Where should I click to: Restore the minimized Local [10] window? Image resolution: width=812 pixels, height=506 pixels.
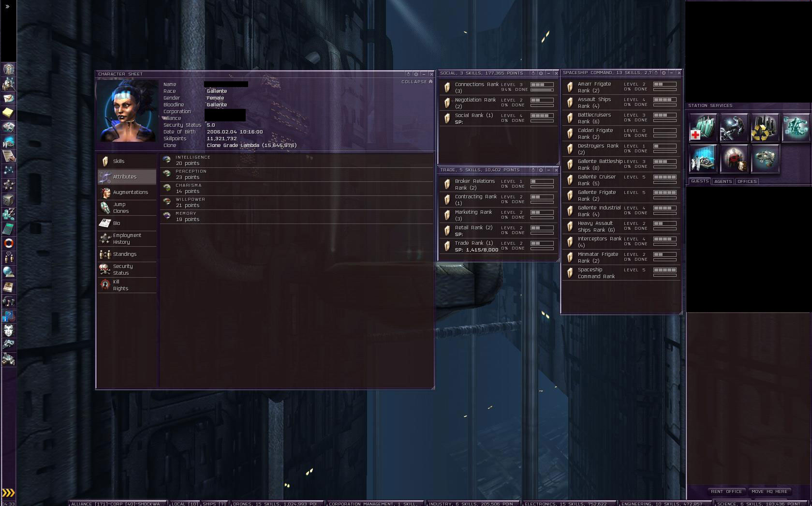coord(185,503)
